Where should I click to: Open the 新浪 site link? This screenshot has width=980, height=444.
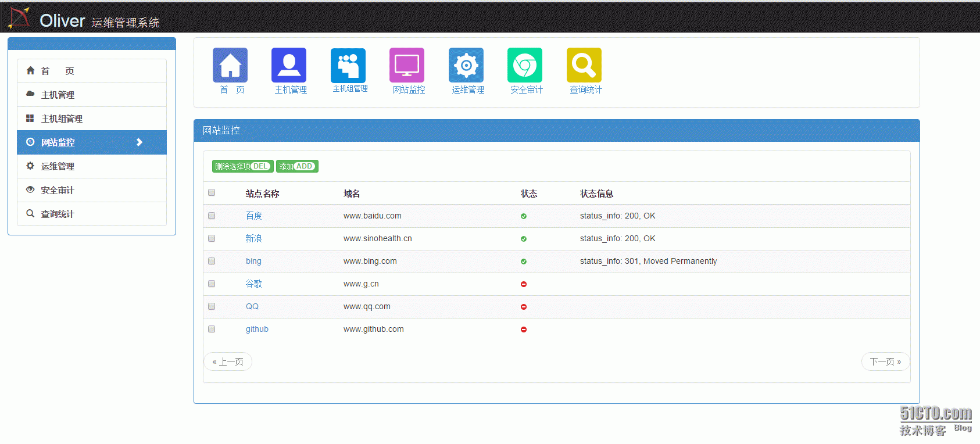[254, 238]
